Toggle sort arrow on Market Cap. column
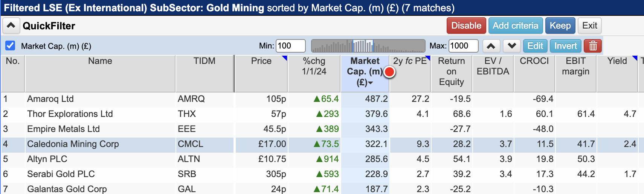644x194 pixels. coord(371,83)
